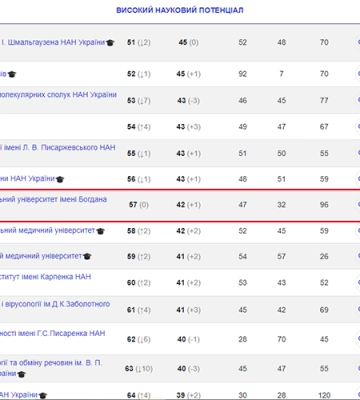Click graduation cap next to rank 58 медичний університет
This screenshot has height=400, width=360.
pos(100,231)
